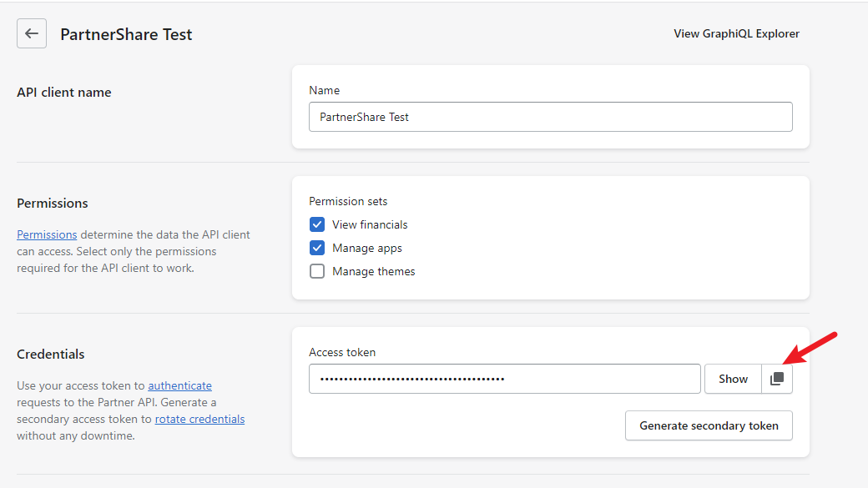Open View GraphiQL Explorer
Screen dimensions: 868x488
(x=736, y=33)
